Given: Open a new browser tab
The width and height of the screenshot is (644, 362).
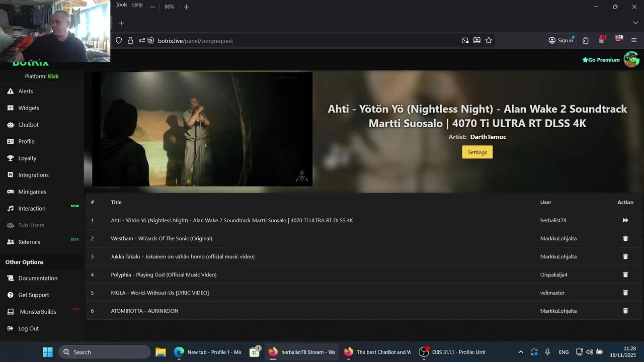Looking at the screenshot, I should pyautogui.click(x=121, y=23).
